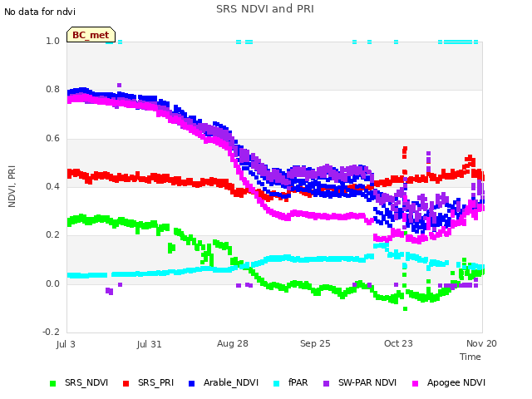Click the 0.8 y-axis tick label

(x=53, y=89)
